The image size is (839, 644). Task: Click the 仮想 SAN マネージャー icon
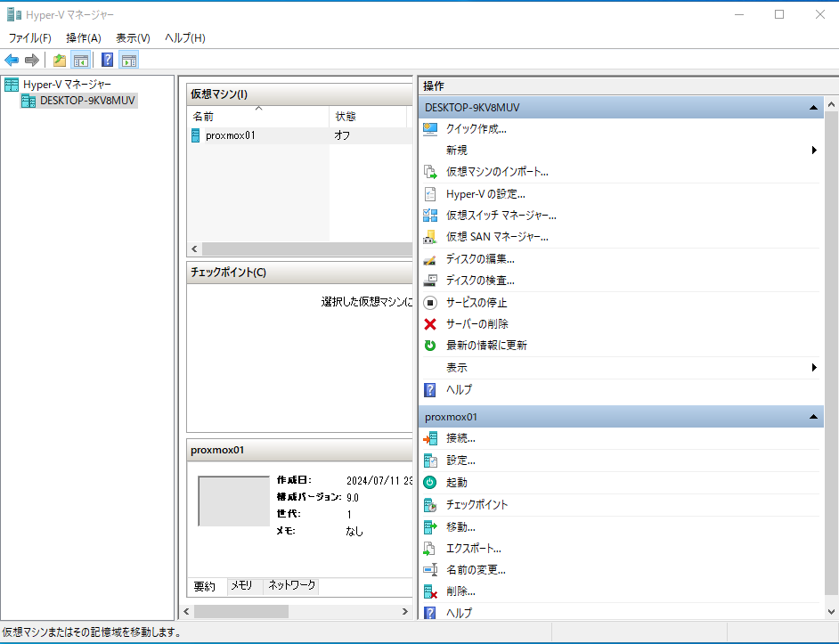tap(430, 237)
